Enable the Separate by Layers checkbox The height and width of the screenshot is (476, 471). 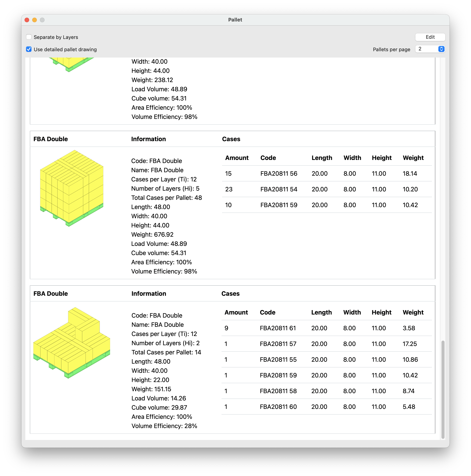pos(29,37)
